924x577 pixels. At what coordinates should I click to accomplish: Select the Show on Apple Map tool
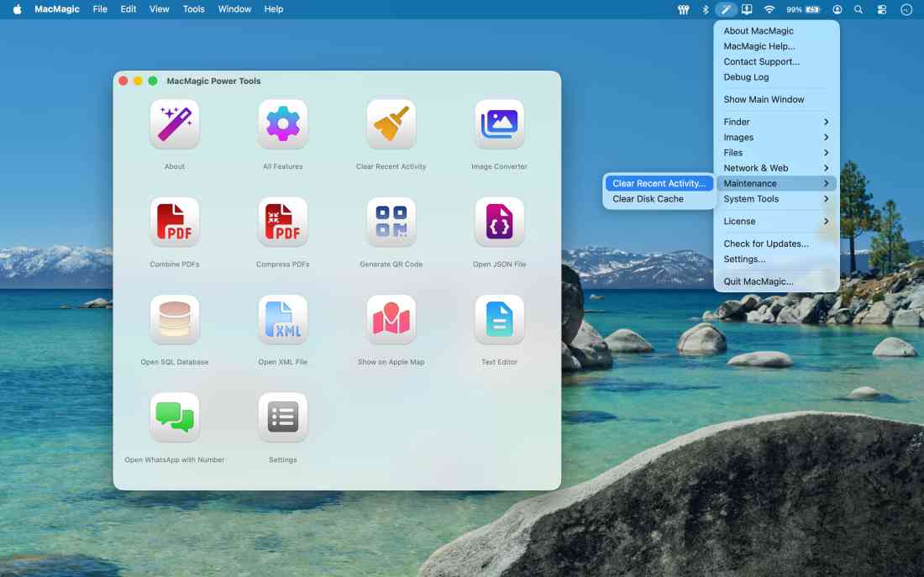point(391,319)
